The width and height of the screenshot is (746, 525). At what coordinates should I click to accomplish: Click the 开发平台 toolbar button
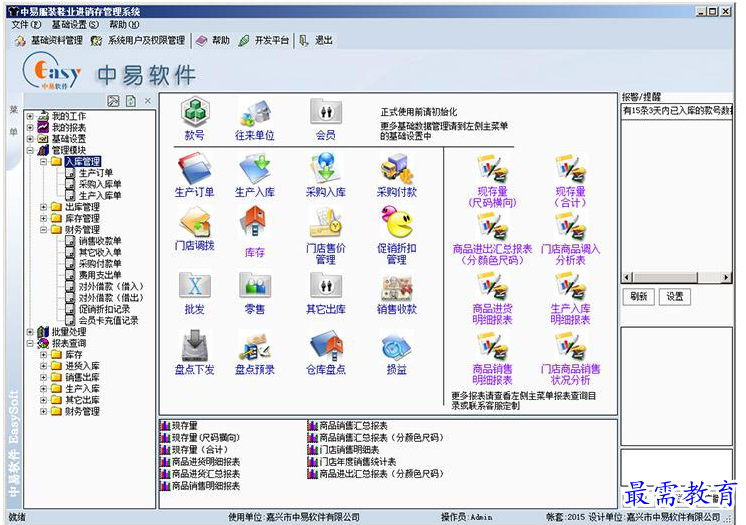tap(264, 40)
